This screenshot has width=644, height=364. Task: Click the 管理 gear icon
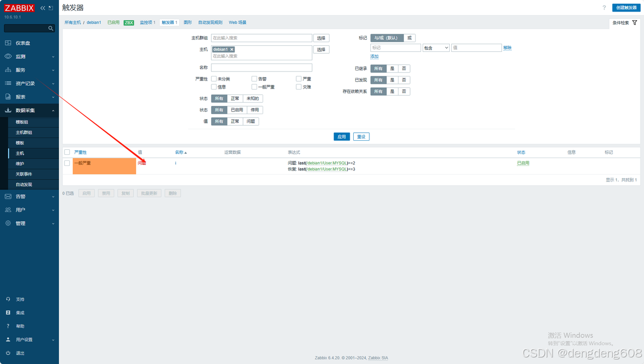[x=8, y=223]
